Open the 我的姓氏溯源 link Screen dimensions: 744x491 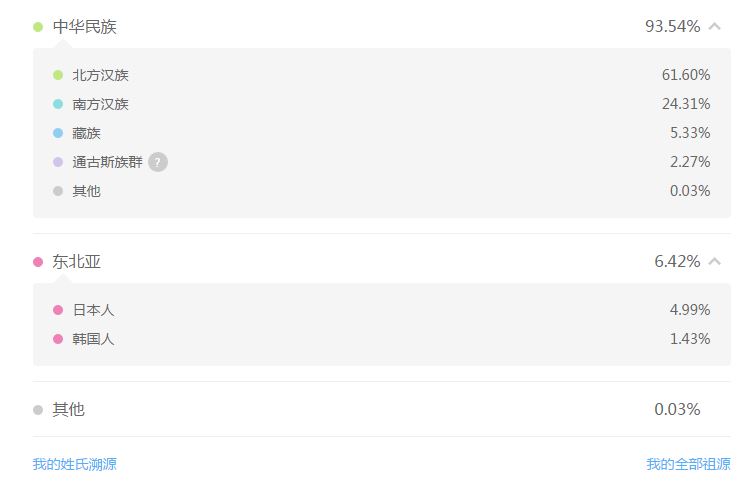[x=74, y=464]
